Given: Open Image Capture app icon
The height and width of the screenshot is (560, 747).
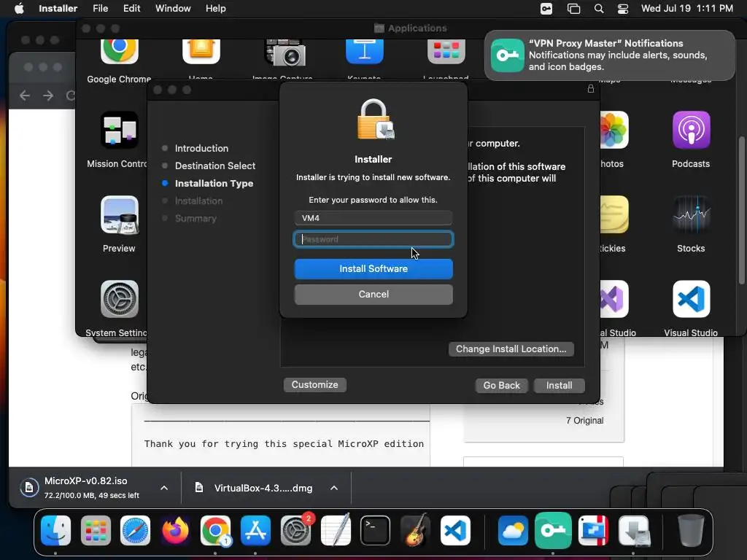Looking at the screenshot, I should (285, 52).
